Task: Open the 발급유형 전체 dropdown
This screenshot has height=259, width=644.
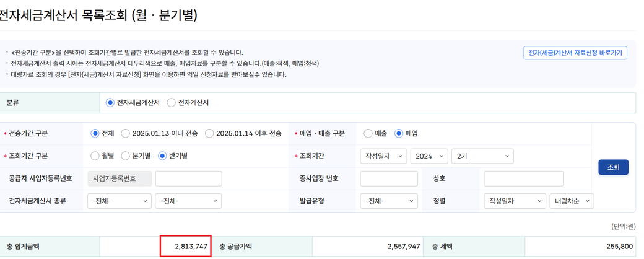Action: [x=388, y=201]
